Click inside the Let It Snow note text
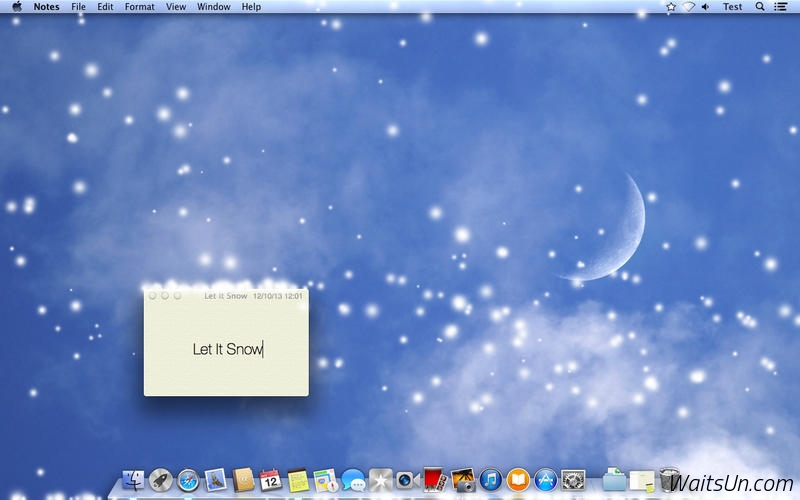 (x=228, y=349)
